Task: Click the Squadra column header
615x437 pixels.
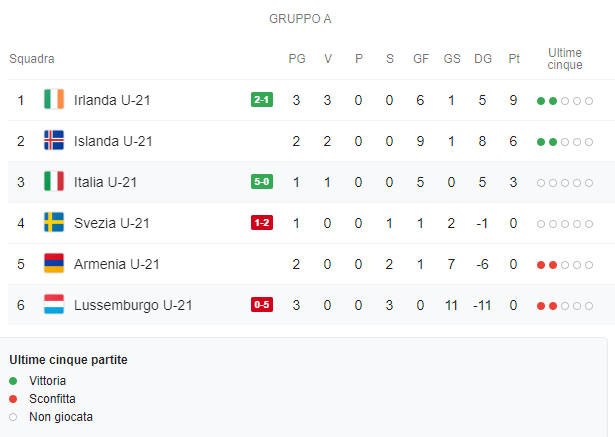Action: tap(32, 59)
